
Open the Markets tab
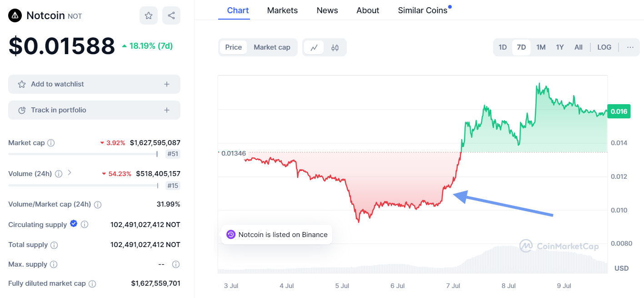[x=282, y=10]
